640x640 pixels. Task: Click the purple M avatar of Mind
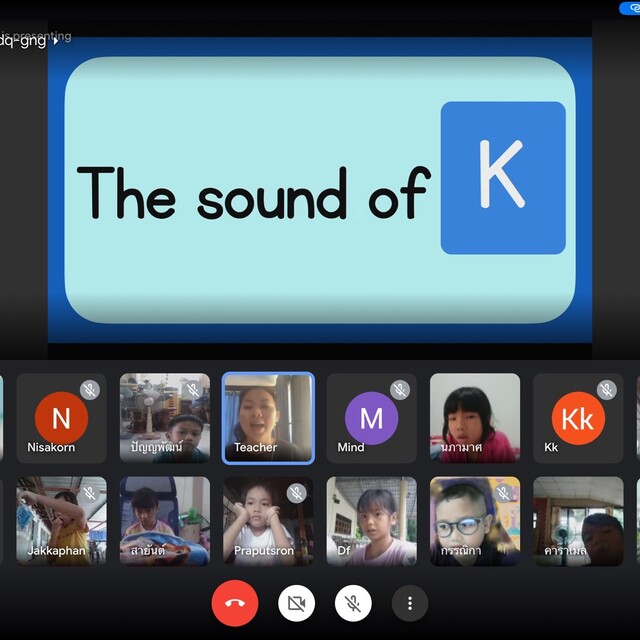371,418
